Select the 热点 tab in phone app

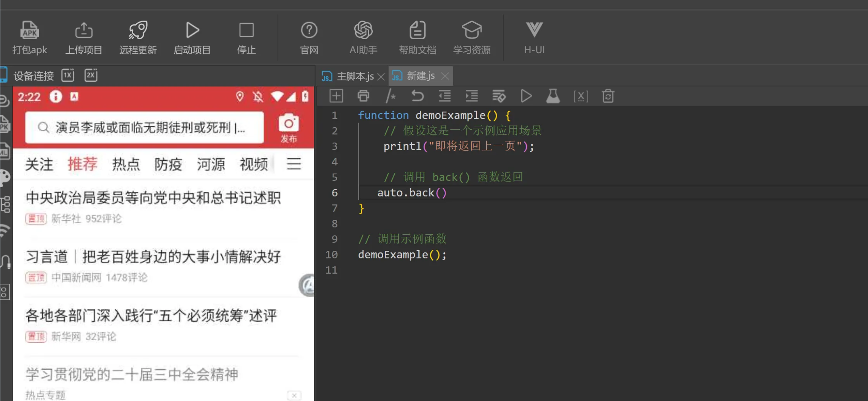[126, 164]
